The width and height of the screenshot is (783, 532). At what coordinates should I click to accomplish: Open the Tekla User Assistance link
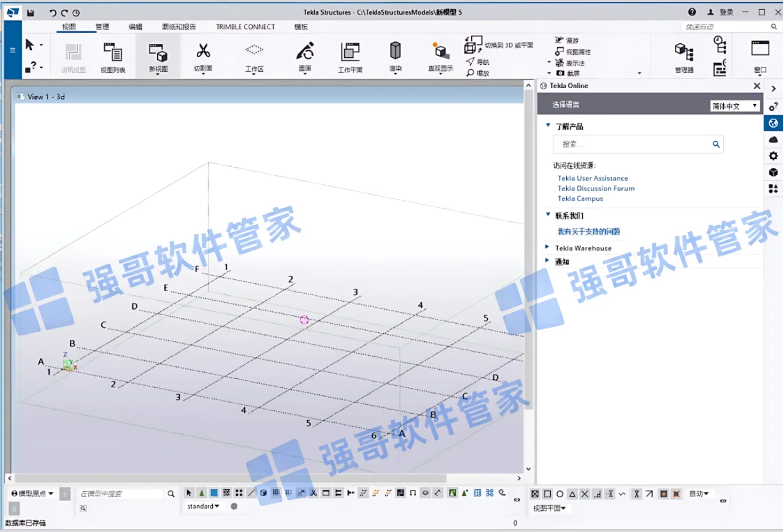[592, 178]
